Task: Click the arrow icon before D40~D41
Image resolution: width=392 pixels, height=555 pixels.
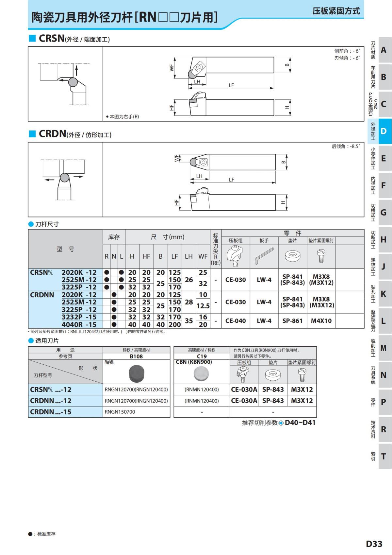Action: coord(281,423)
